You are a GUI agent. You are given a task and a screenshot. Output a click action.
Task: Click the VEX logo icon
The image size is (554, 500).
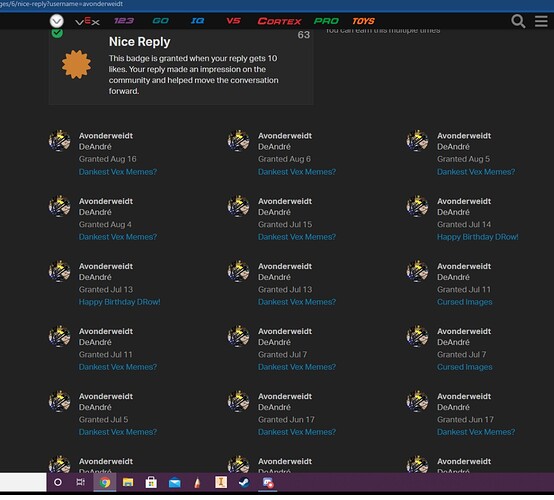[x=88, y=22]
